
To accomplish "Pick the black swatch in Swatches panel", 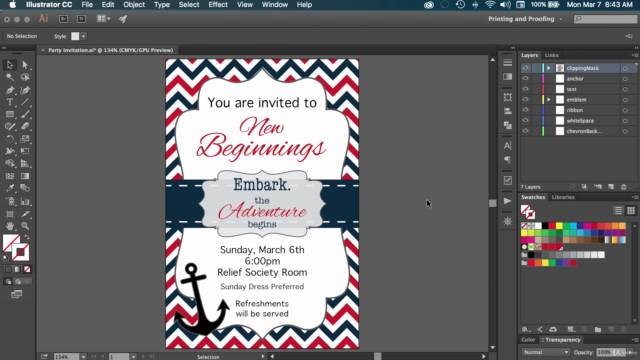I will pos(545,226).
